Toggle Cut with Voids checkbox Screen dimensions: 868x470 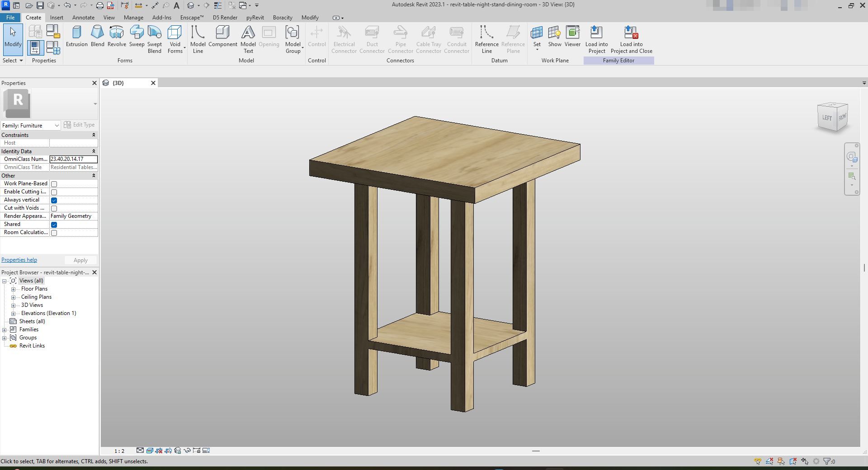point(54,208)
